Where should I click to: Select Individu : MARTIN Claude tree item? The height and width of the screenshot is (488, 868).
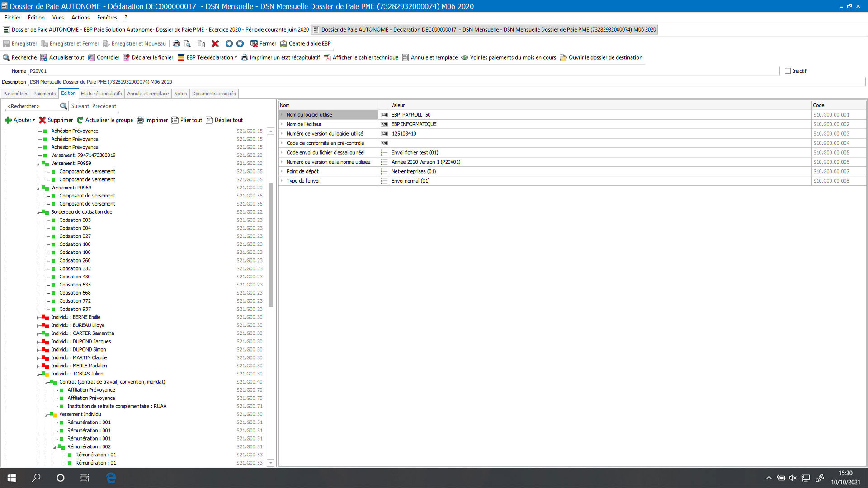click(79, 357)
